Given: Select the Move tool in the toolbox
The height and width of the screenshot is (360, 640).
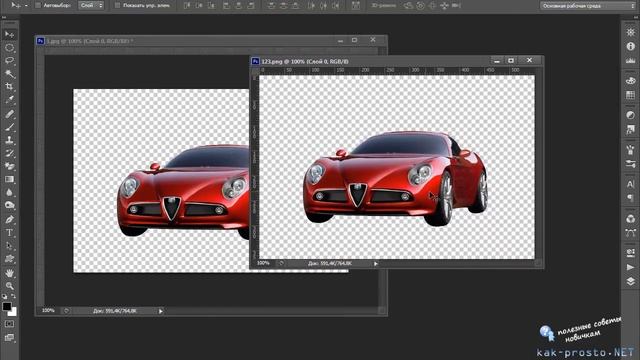Looking at the screenshot, I should [x=9, y=35].
